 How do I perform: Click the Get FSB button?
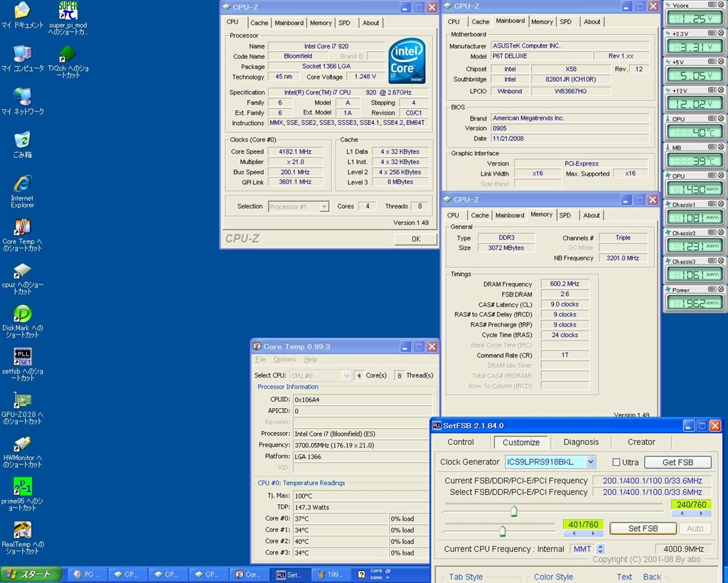(x=678, y=462)
